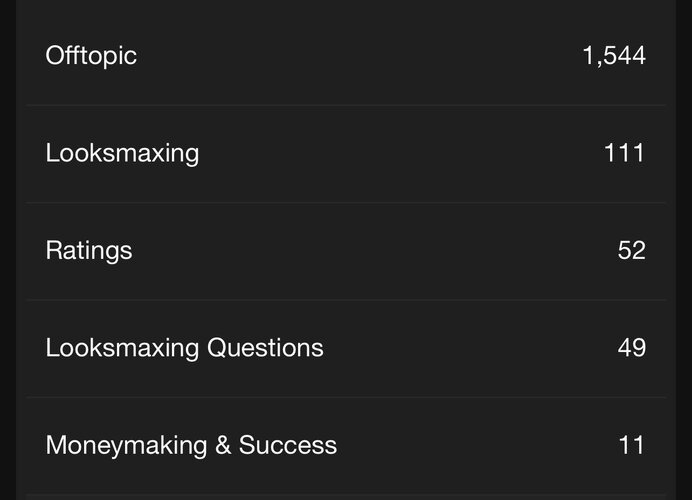Click the 111 count beside Looksmaxing
692x500 pixels.
click(624, 153)
